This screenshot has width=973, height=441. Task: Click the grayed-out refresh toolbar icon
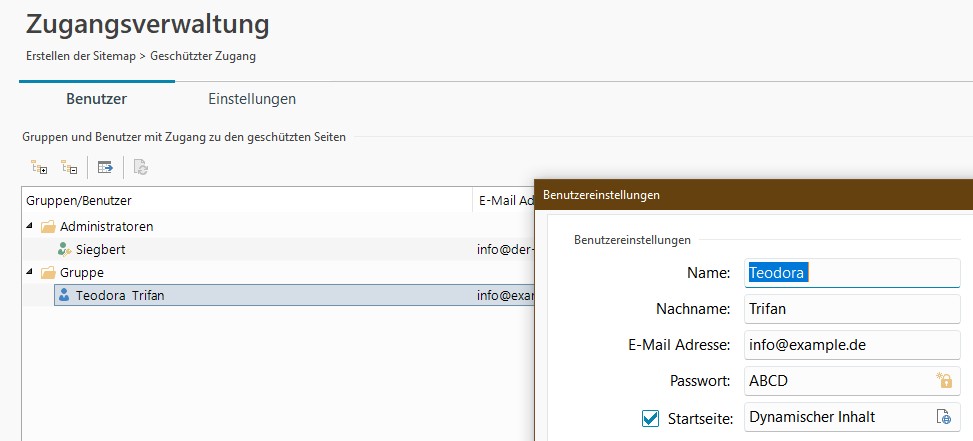[x=141, y=167]
